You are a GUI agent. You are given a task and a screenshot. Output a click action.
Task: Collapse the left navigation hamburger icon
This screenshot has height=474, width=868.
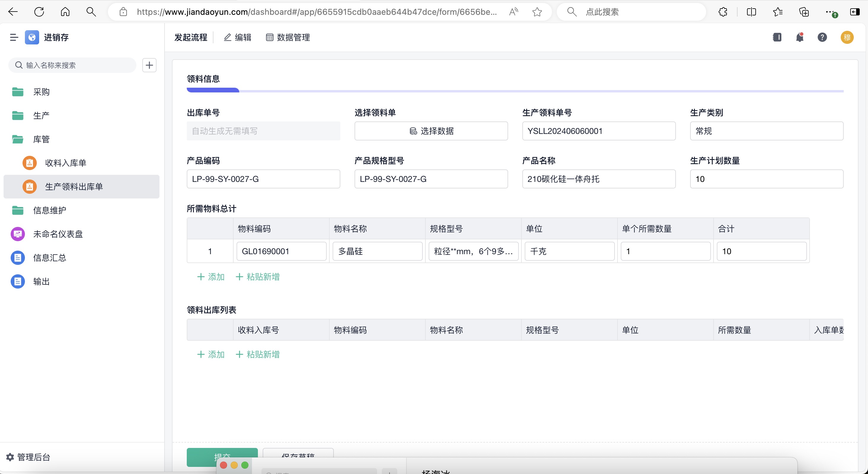tap(14, 37)
